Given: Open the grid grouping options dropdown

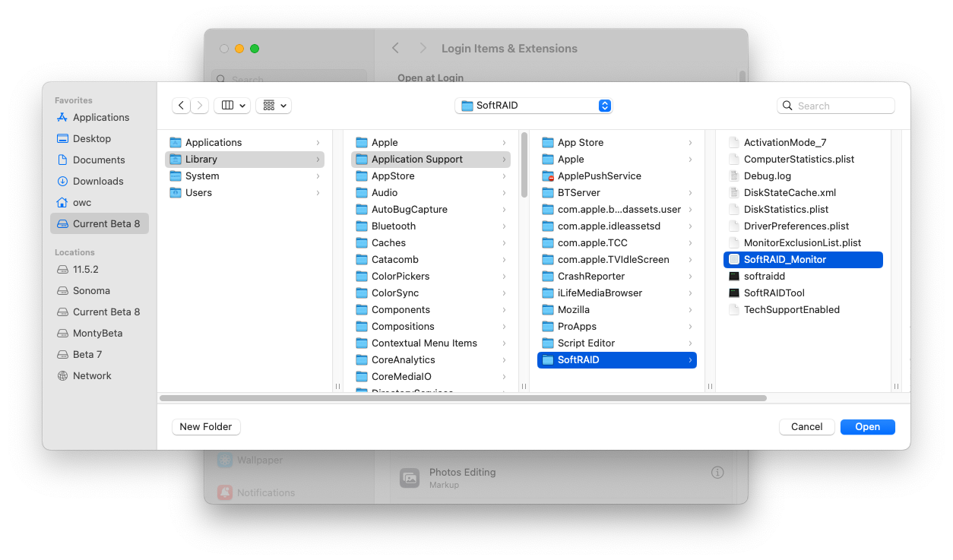Looking at the screenshot, I should [274, 106].
